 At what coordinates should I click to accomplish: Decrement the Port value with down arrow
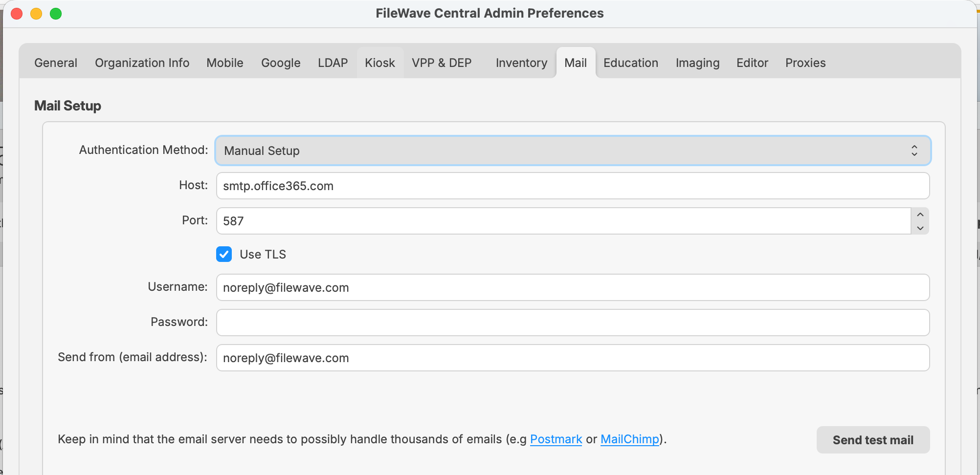(x=920, y=228)
